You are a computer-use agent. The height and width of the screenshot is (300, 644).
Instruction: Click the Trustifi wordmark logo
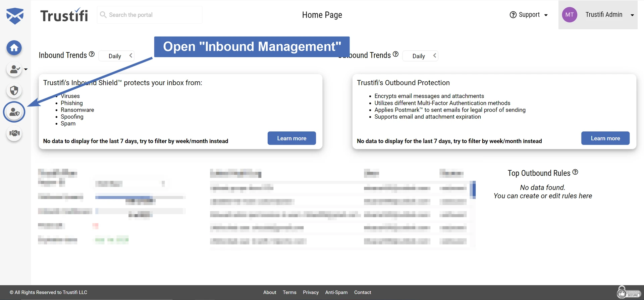64,15
